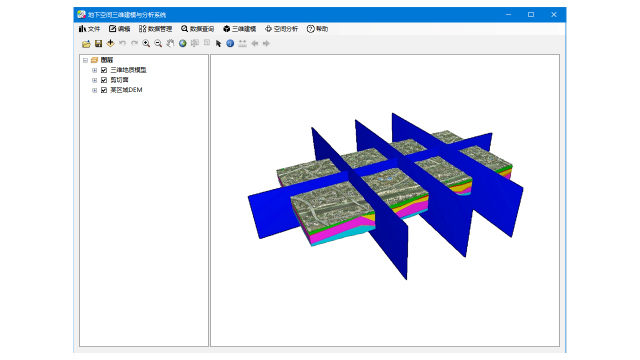Select the 三维地质模型 layer name
Image resolution: width=640 pixels, height=360 pixels.
tap(129, 70)
